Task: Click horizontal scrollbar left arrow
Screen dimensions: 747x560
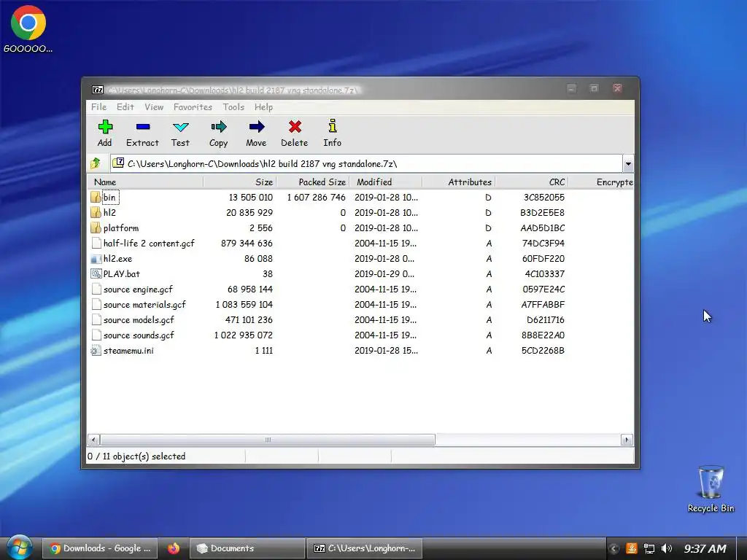Action: click(x=93, y=440)
